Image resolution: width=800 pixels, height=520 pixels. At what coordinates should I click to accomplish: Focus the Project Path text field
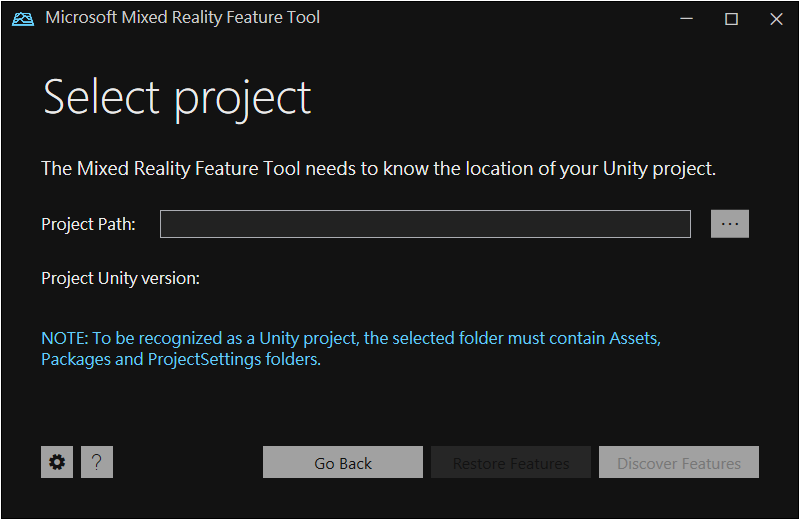(425, 224)
